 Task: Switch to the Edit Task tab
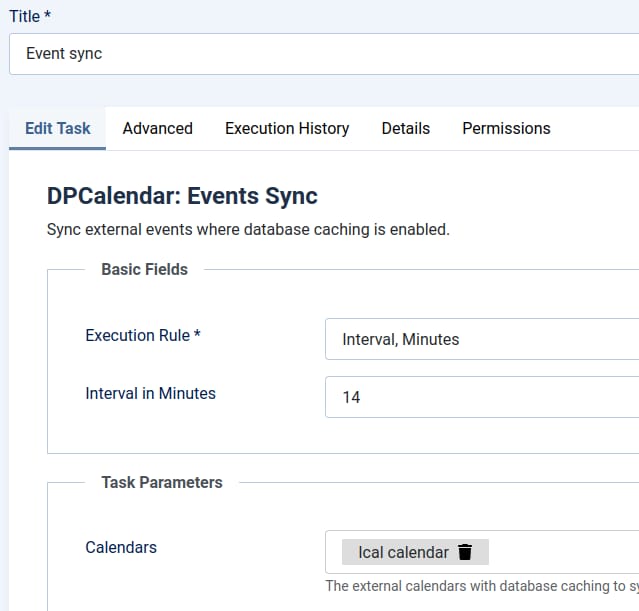tap(58, 128)
